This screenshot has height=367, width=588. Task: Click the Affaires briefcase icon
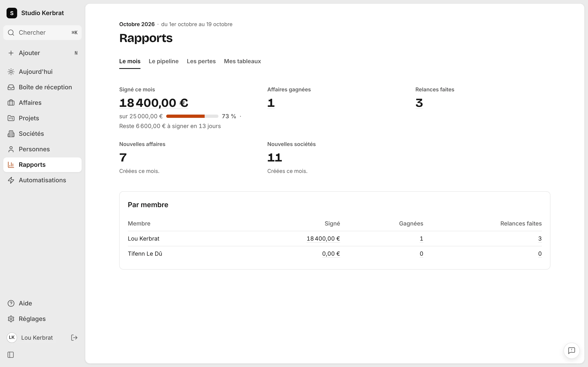click(11, 103)
